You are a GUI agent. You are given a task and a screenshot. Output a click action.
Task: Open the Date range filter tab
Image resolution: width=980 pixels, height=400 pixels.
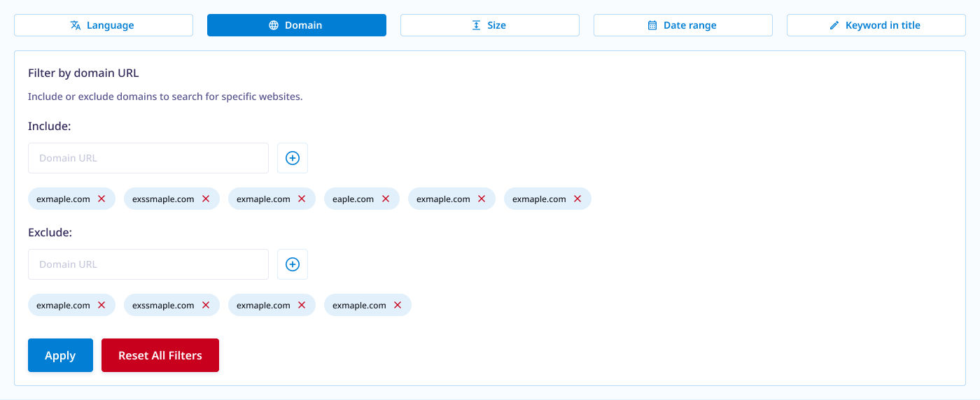[x=682, y=25]
